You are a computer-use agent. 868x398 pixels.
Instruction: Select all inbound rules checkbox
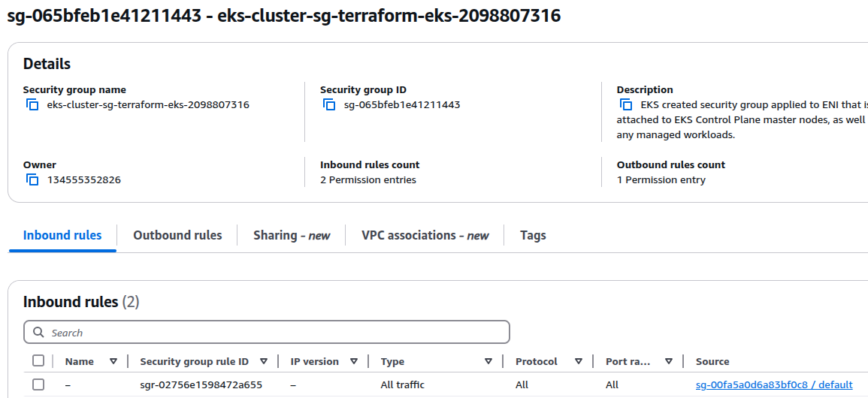(38, 361)
